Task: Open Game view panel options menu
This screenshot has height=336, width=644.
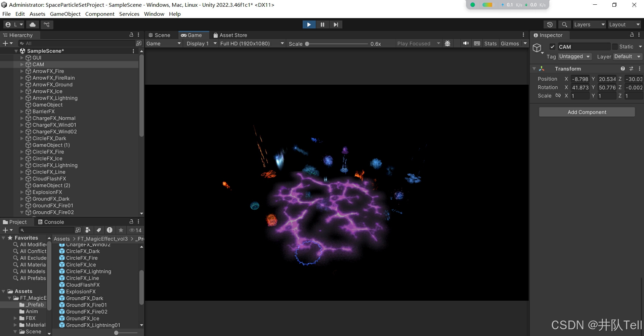Action: coord(523,35)
